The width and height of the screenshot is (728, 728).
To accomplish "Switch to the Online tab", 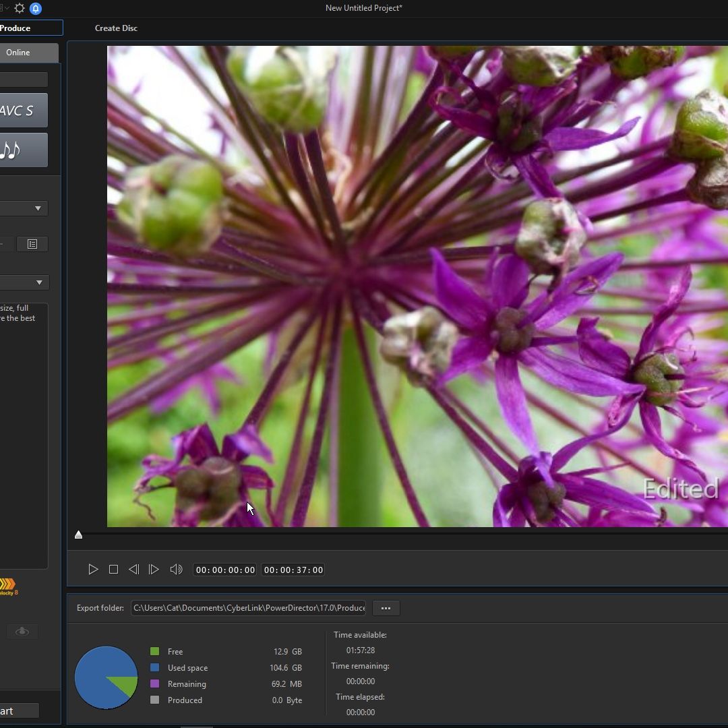I will [x=29, y=53].
